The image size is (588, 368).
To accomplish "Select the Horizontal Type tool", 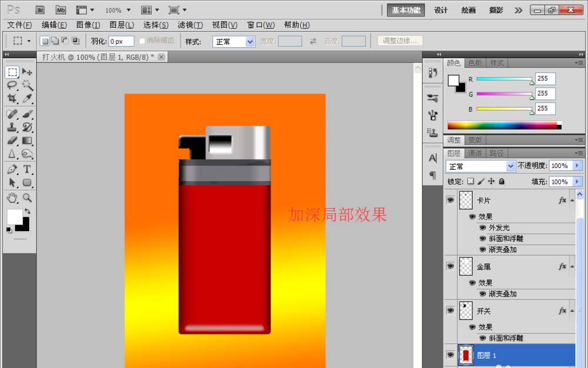I will tap(26, 169).
